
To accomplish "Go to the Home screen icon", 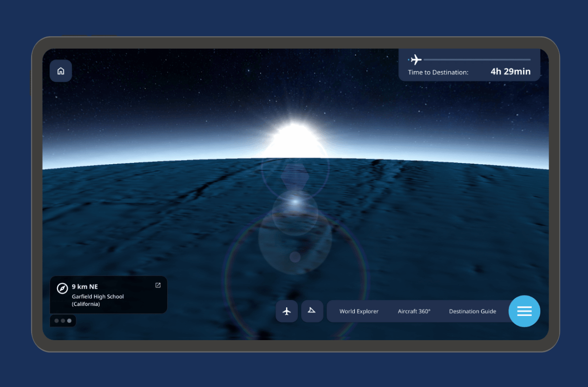I will (x=61, y=71).
